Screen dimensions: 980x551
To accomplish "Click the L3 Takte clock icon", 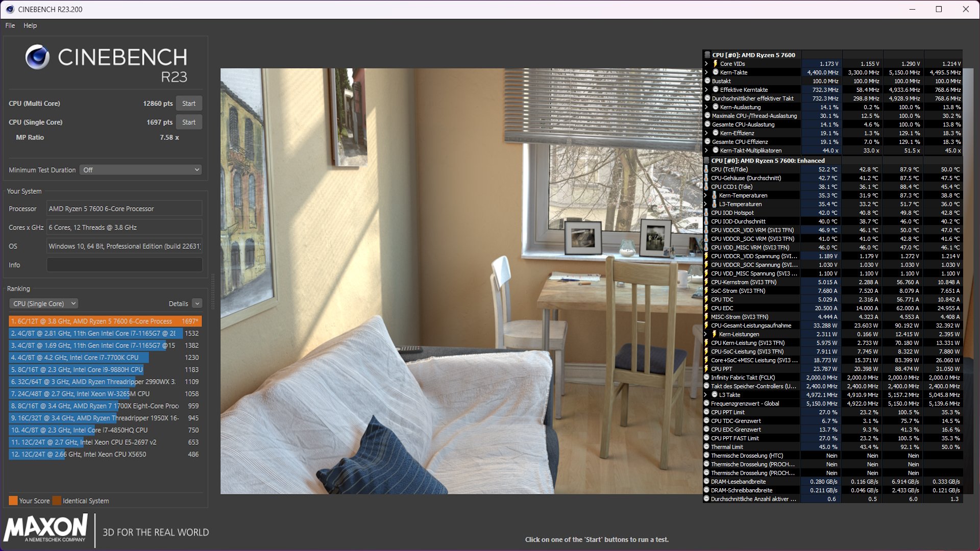I will 715,395.
